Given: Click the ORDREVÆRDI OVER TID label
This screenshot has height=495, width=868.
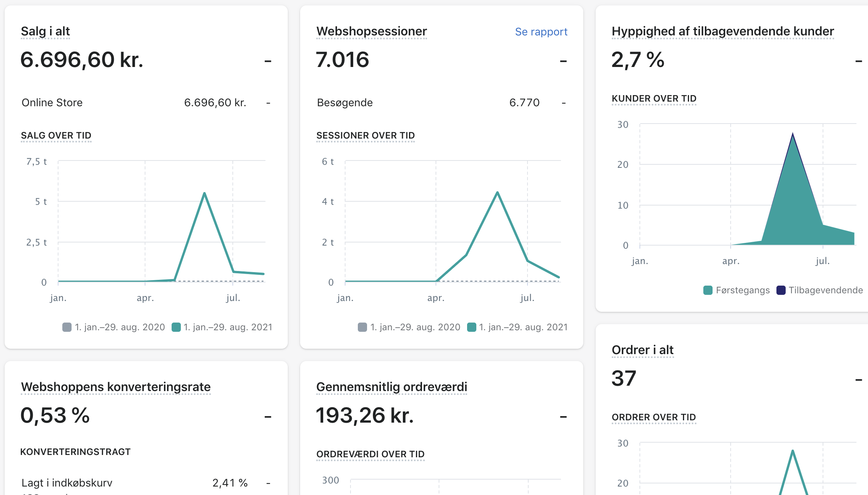Looking at the screenshot, I should [x=370, y=454].
